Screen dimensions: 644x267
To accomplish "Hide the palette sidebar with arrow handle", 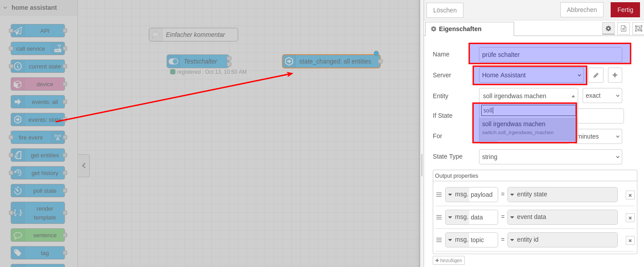I will pyautogui.click(x=84, y=165).
